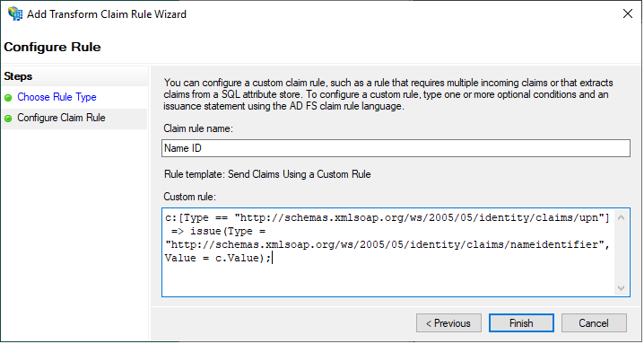Place cursor after c.Value); in custom rule
This screenshot has height=344, width=644.
click(x=272, y=258)
